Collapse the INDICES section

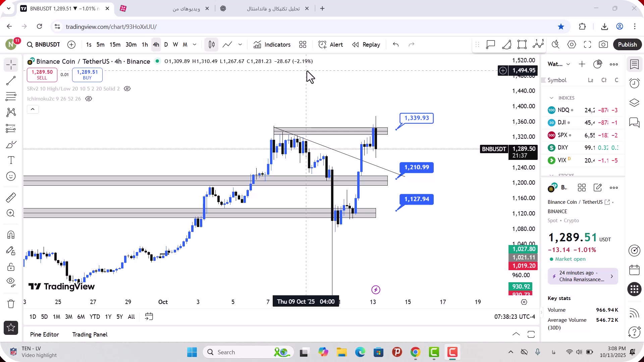pyautogui.click(x=551, y=98)
